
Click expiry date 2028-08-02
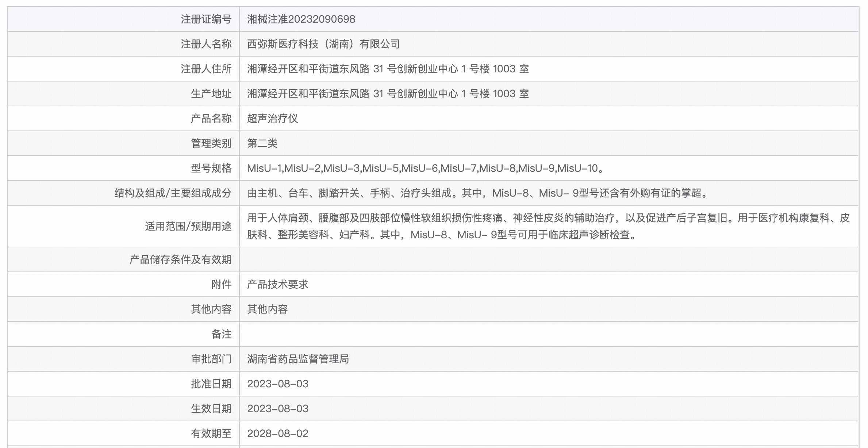tap(277, 434)
